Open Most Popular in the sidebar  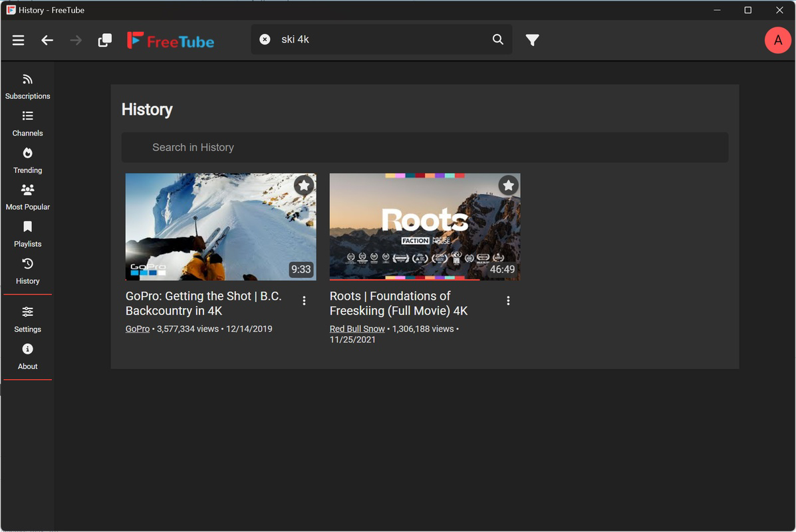click(27, 198)
